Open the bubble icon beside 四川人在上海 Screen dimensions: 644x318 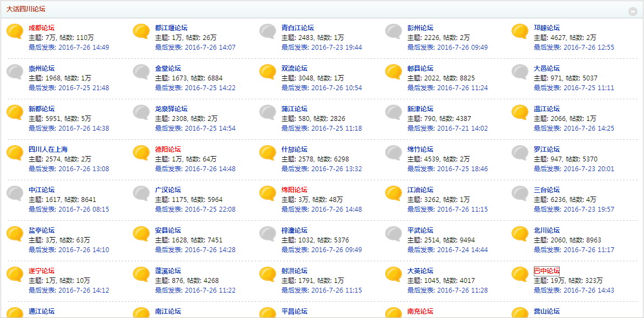(x=15, y=153)
